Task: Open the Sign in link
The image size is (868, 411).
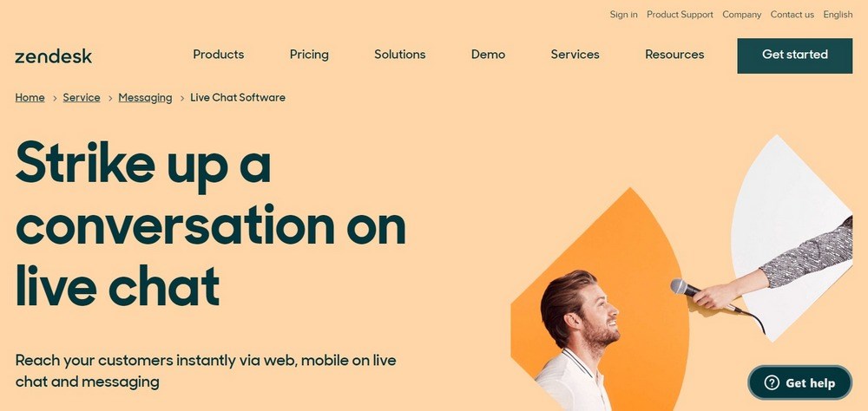Action: point(623,15)
